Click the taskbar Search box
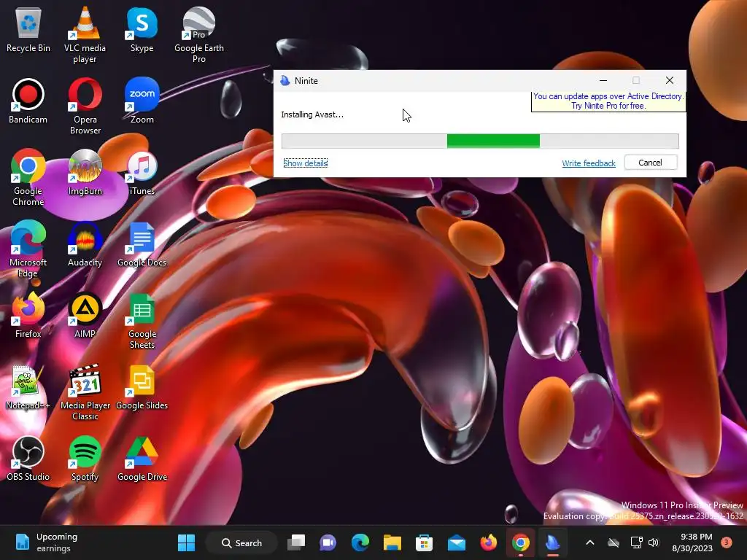The image size is (747, 560). 242,542
